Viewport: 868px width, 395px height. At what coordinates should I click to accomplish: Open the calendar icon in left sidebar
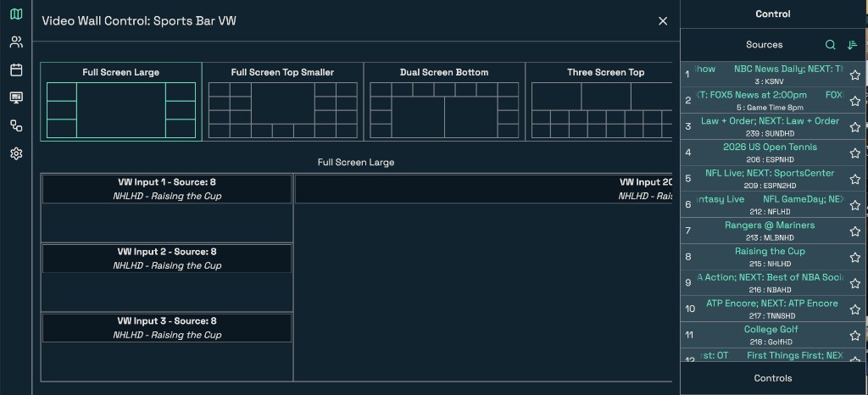pos(16,70)
